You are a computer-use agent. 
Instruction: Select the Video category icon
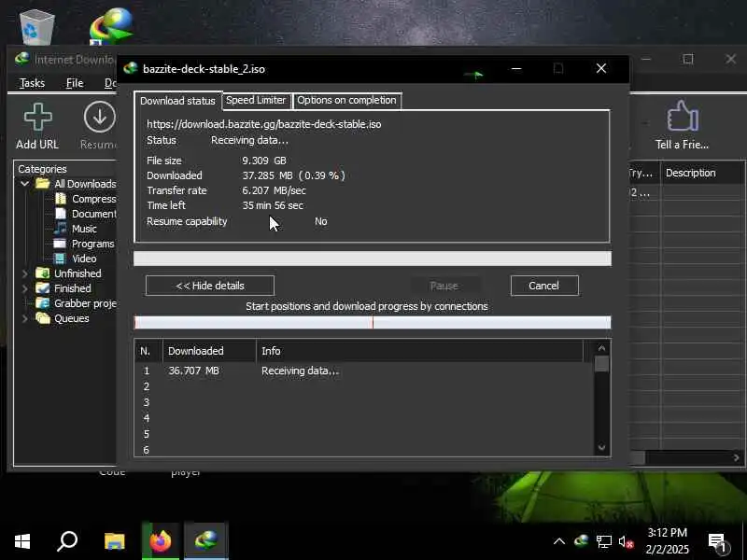(60, 259)
